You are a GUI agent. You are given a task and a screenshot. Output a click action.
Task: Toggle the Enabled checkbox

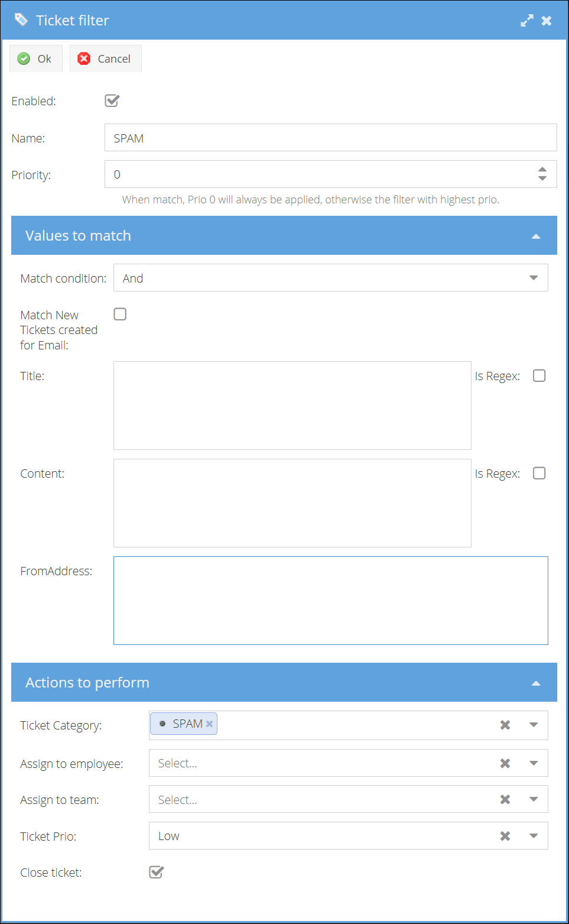[x=112, y=101]
